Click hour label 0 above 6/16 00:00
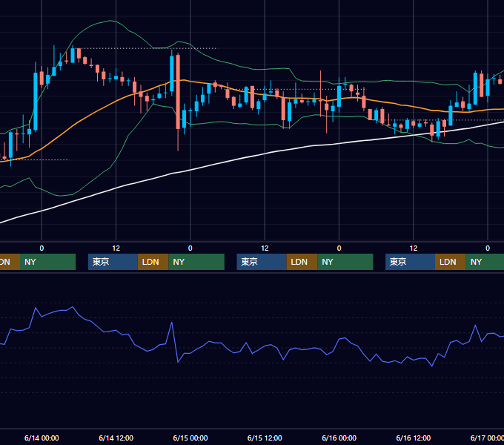Viewport: 504px width, 445px height. pyautogui.click(x=339, y=248)
